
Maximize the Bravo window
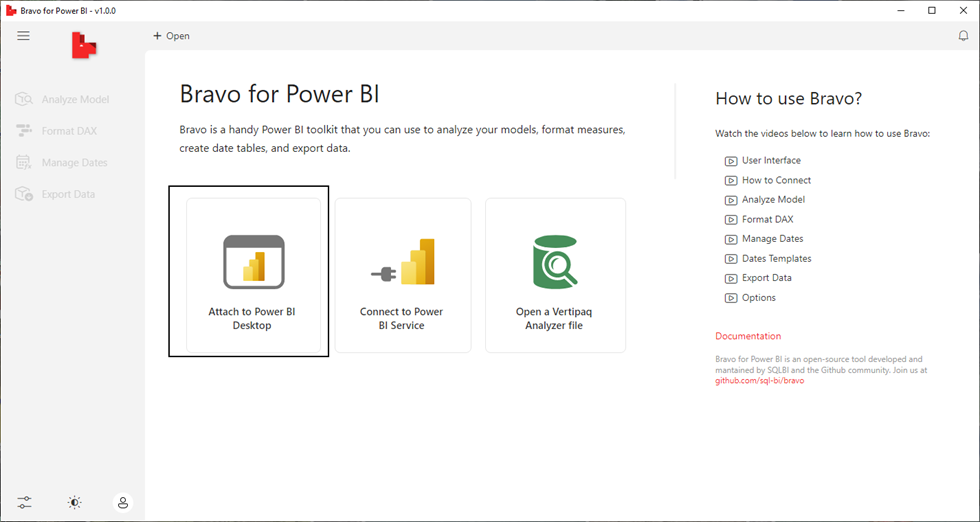[932, 11]
